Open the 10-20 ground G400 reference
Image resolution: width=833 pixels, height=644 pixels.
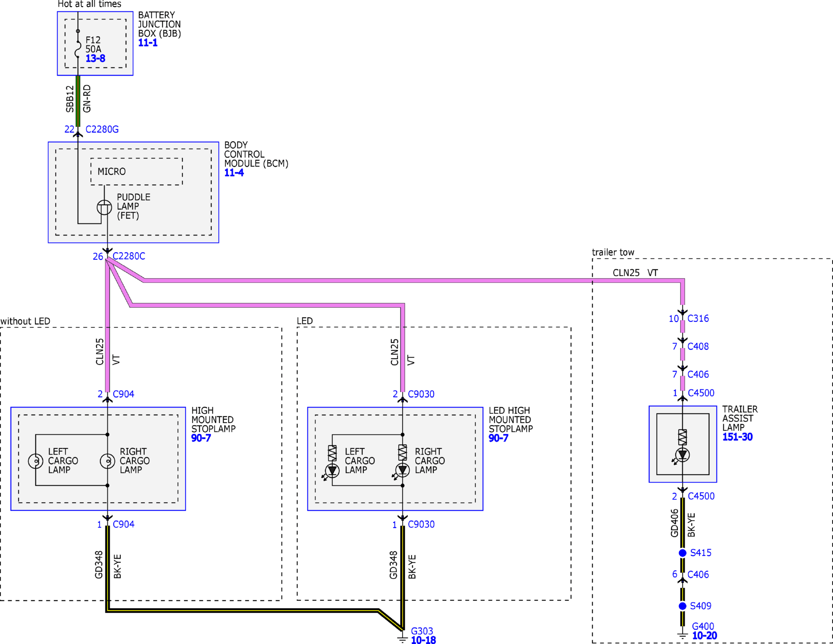tap(704, 635)
